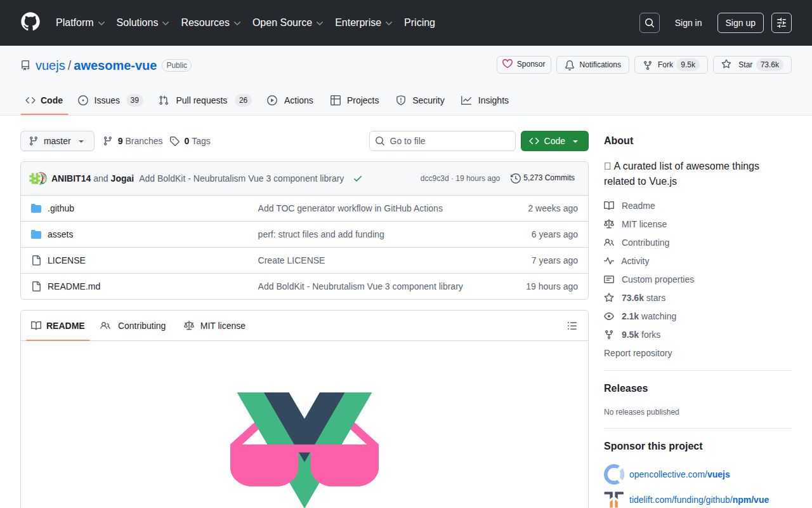Click the Sign up button

(x=740, y=23)
